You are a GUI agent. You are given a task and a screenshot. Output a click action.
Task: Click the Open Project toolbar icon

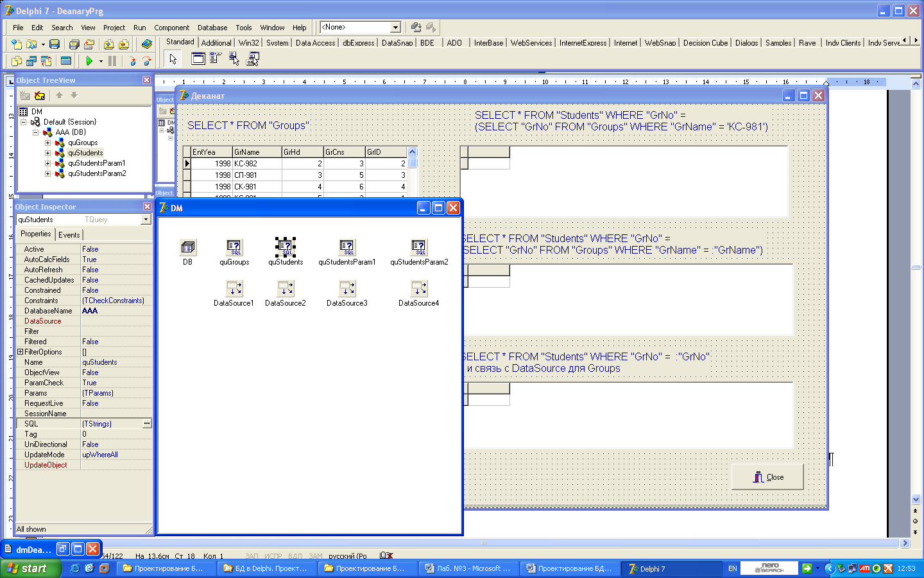[89, 44]
